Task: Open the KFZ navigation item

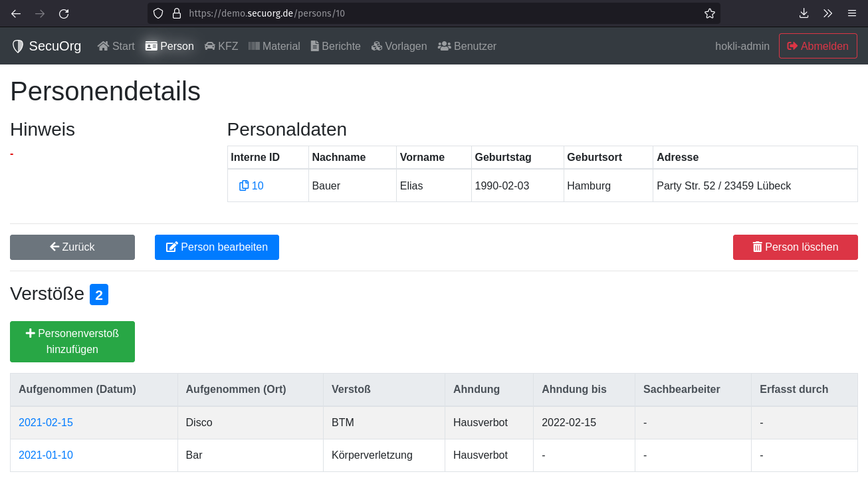Action: [x=221, y=46]
